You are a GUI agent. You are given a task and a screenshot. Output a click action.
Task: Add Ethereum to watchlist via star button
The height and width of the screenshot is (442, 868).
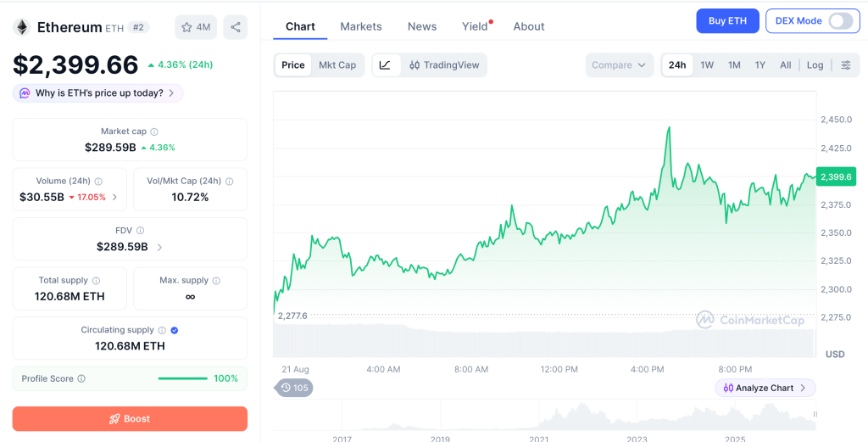click(196, 27)
